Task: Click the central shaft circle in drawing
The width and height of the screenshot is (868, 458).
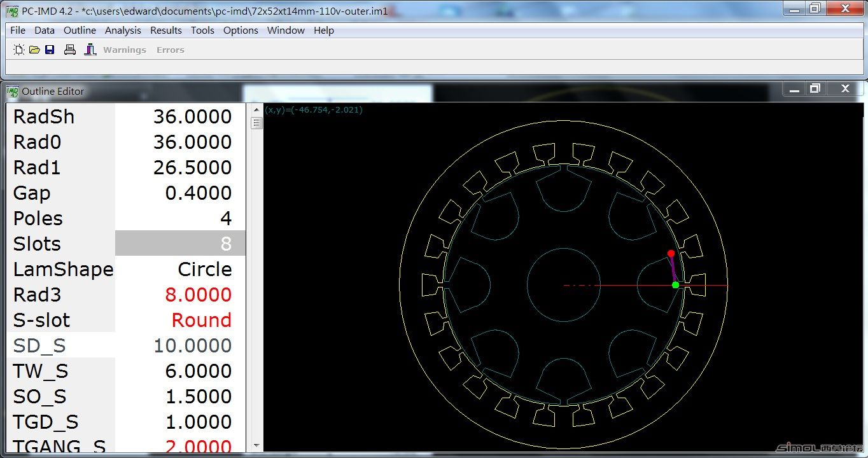Action: point(564,285)
